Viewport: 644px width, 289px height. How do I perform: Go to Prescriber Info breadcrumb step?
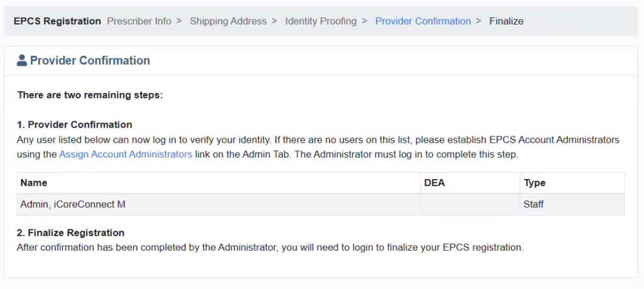[x=139, y=21]
